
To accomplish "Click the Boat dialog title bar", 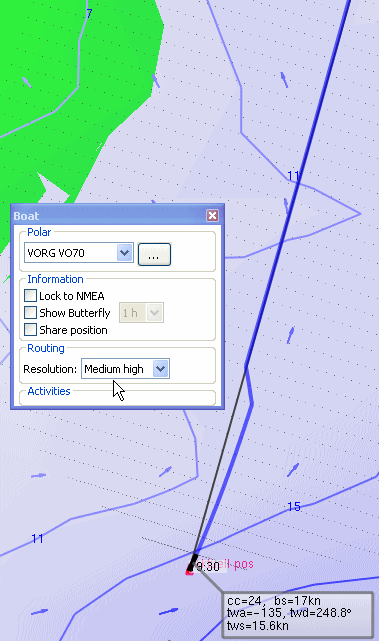I will pos(110,215).
